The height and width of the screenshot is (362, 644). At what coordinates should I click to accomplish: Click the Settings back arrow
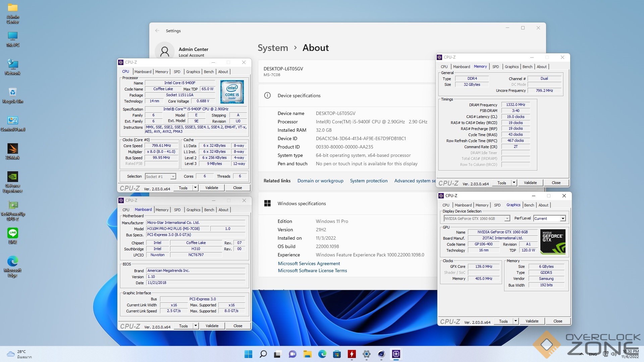pyautogui.click(x=157, y=31)
